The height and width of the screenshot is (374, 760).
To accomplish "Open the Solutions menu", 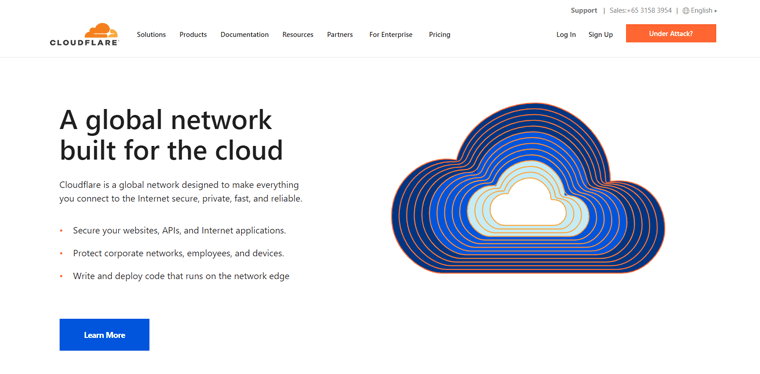I will pos(151,34).
